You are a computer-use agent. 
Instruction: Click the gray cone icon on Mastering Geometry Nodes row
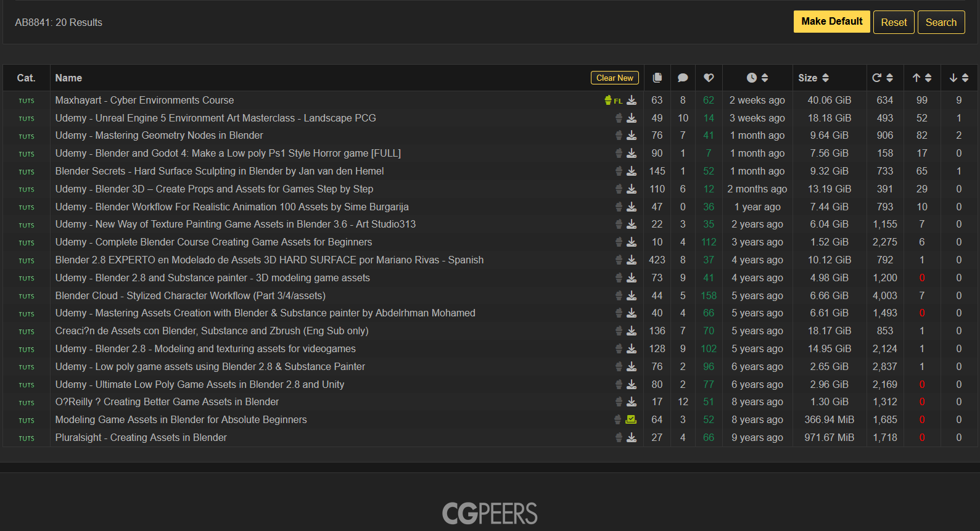coord(619,136)
